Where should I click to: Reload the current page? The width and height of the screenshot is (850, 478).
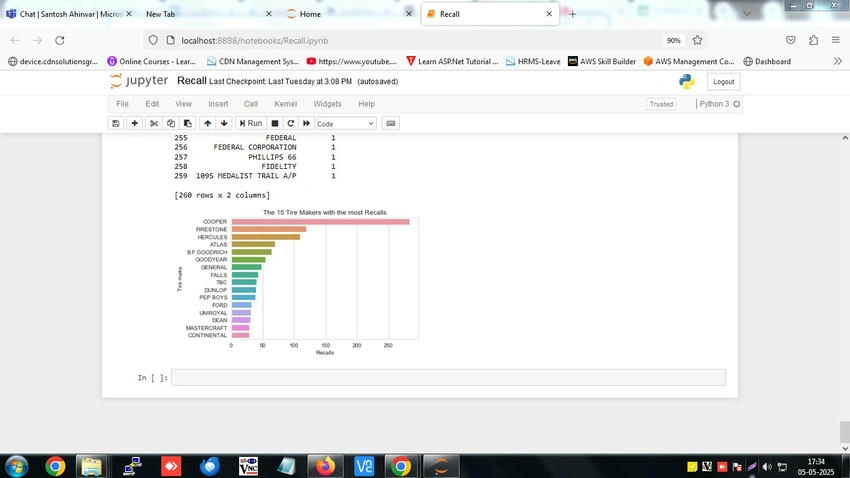pos(60,40)
